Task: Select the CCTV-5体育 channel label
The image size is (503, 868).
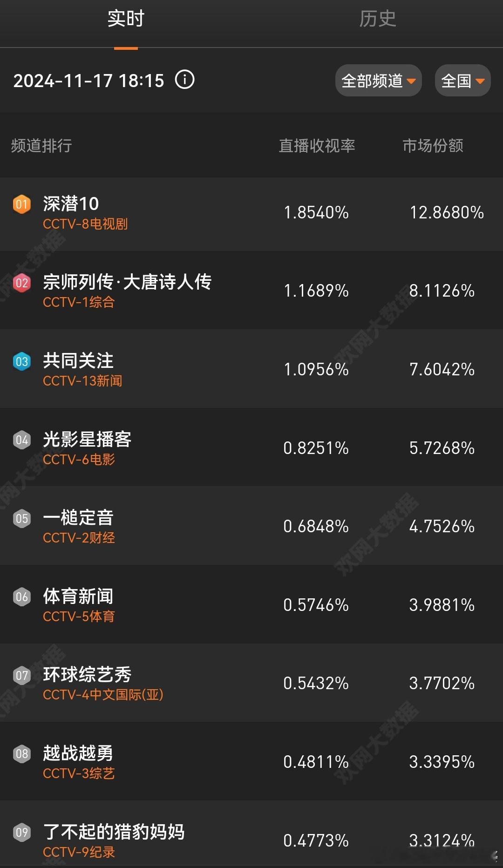Action: 79,617
